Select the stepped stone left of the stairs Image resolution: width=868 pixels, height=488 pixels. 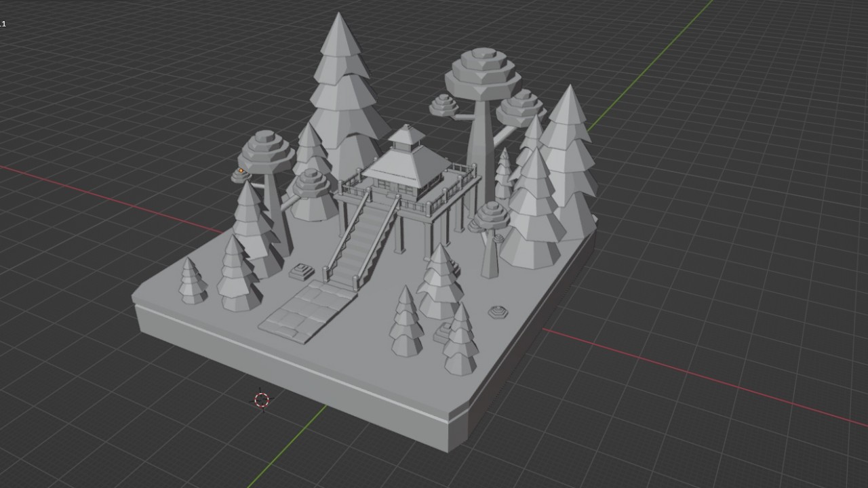pyautogui.click(x=302, y=272)
